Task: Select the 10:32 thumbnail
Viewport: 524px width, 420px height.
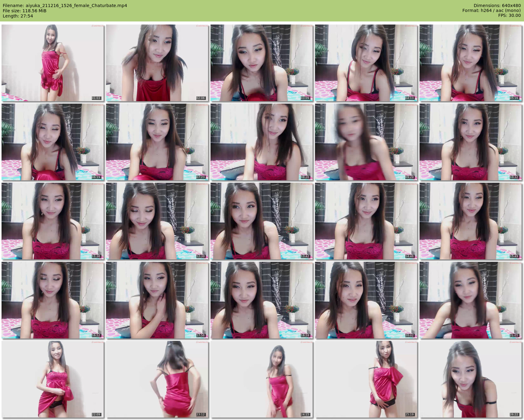Action: point(471,142)
